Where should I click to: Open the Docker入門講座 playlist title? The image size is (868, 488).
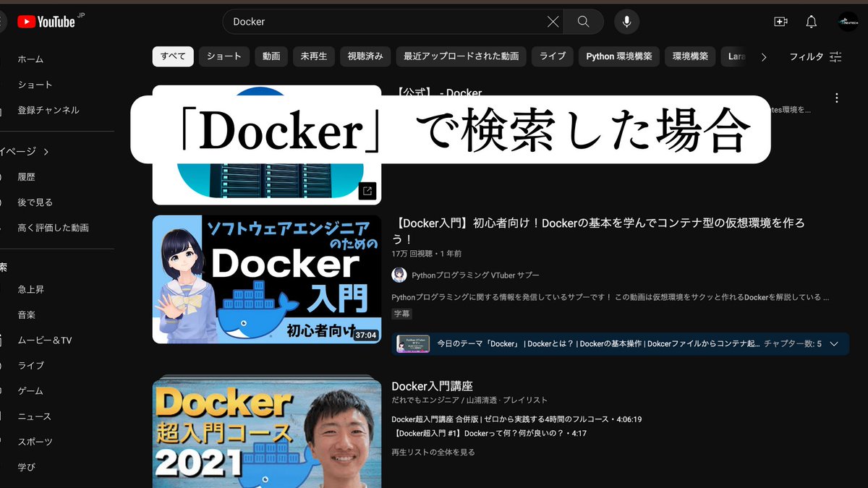tap(432, 386)
